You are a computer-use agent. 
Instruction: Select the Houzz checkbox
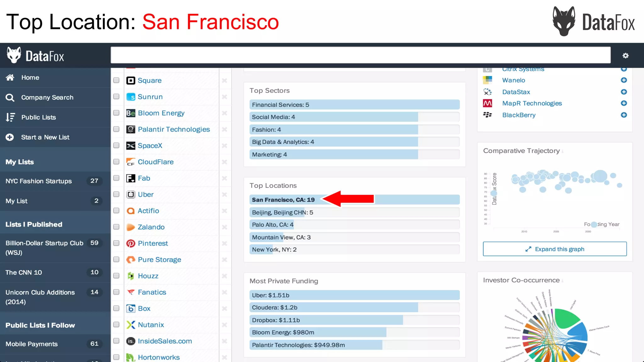116,276
